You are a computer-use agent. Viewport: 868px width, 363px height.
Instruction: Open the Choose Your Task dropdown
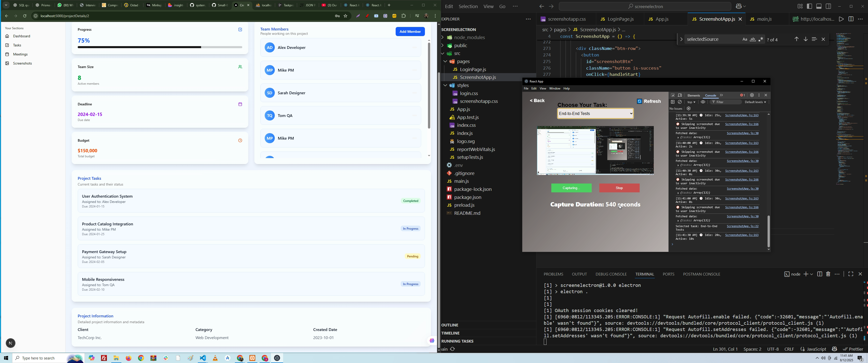click(595, 114)
